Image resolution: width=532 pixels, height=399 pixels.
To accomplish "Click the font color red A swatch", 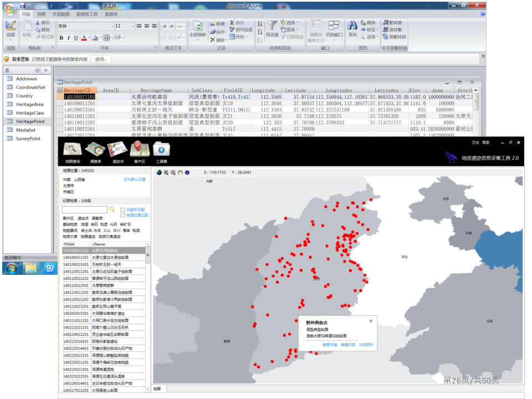I will (x=84, y=38).
